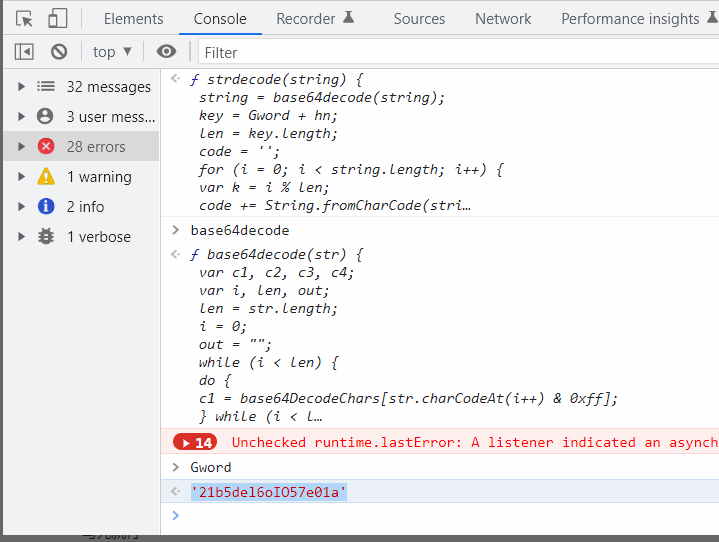Switch to the Elements tab

(x=133, y=19)
